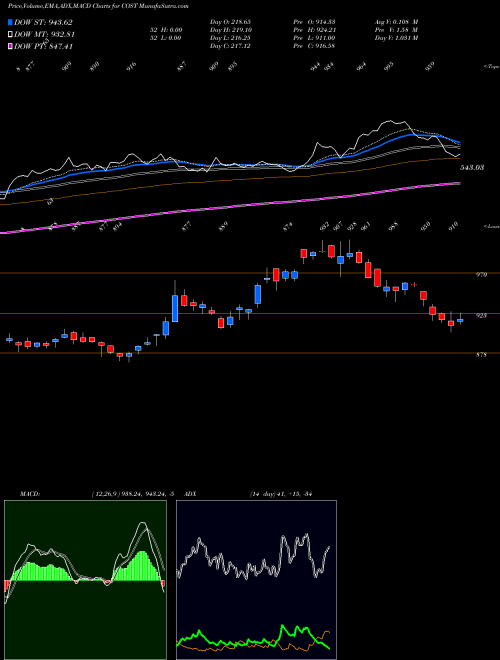The height and width of the screenshot is (660, 500).
Task: Click the MACD: panel heading
Action: (x=30, y=493)
